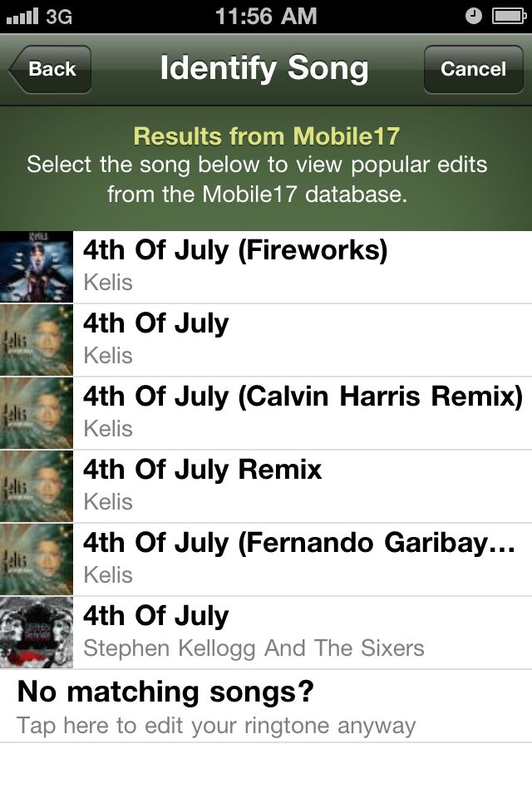Select 4th Of July by Stephen Kellogg
Image resolution: width=532 pixels, height=798 pixels.
(x=266, y=633)
